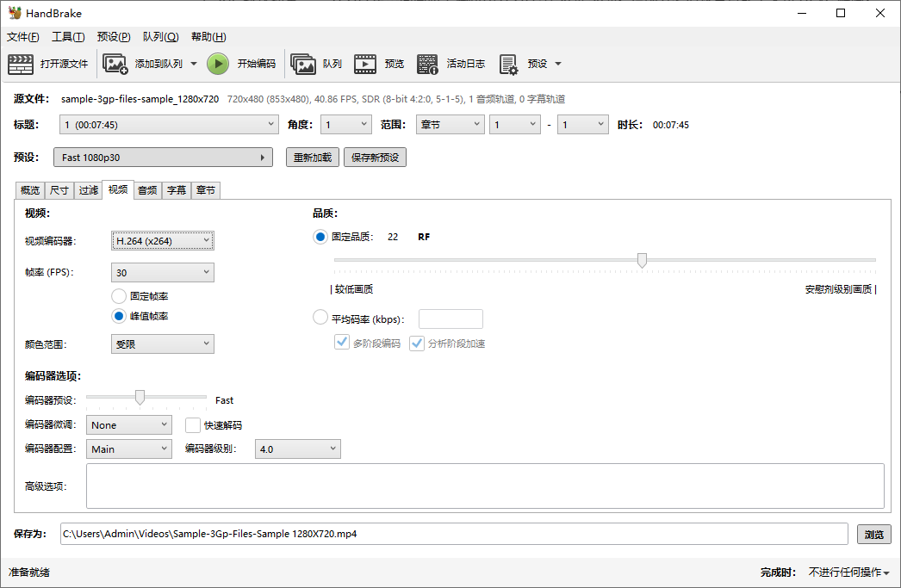Open the Encoder Tune (编码器微调) dropdown
Image resolution: width=901 pixels, height=588 pixels.
tap(128, 425)
